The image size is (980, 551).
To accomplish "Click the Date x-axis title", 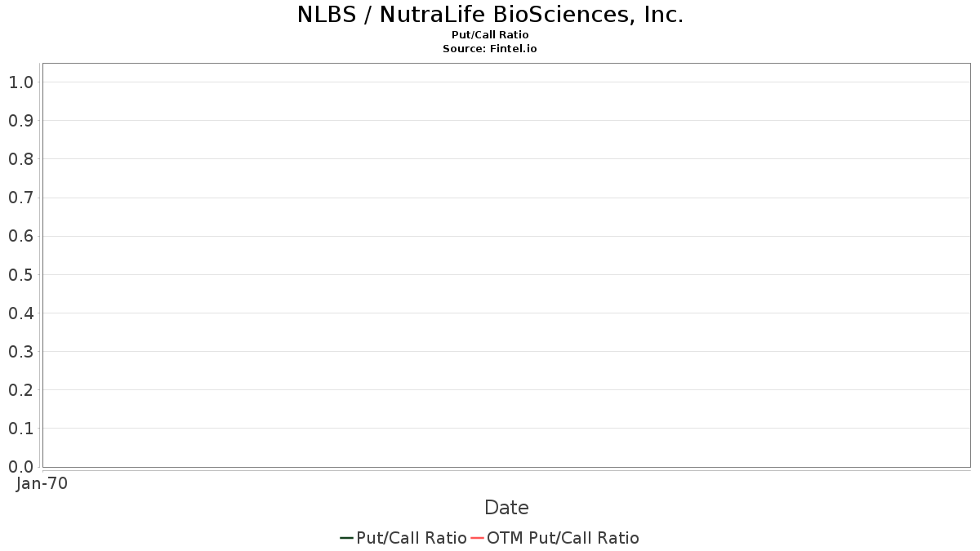I will pos(506,508).
